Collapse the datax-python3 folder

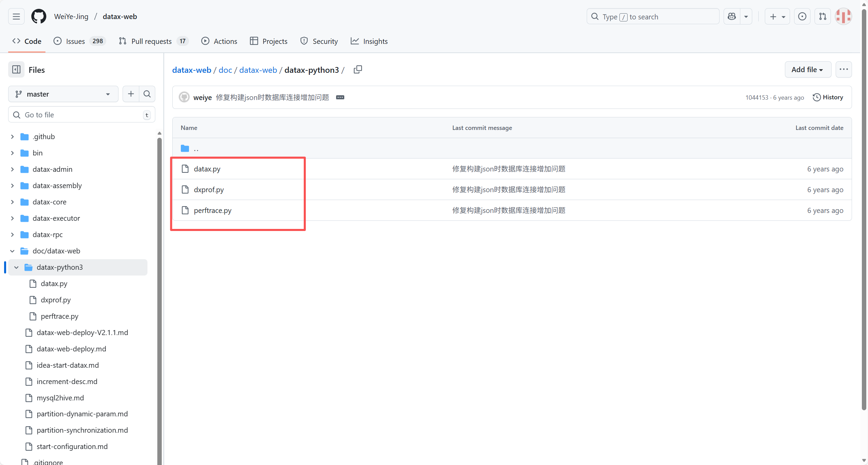pyautogui.click(x=16, y=267)
